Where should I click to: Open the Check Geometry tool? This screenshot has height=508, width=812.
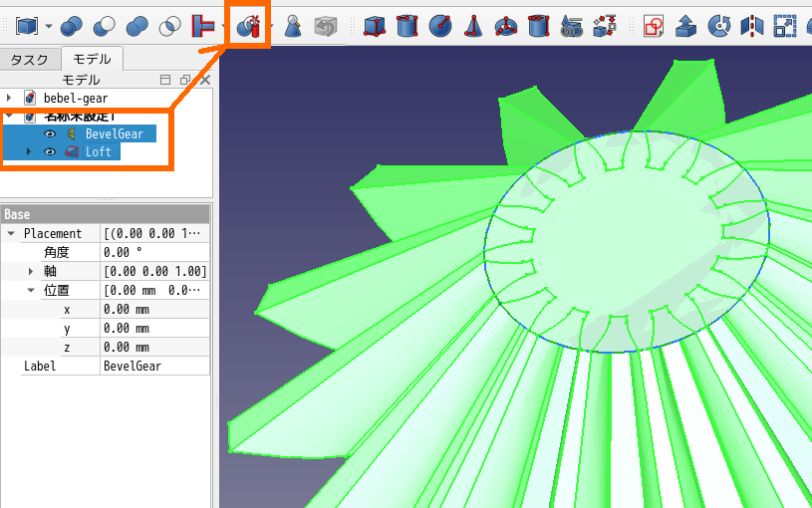pyautogui.click(x=293, y=26)
